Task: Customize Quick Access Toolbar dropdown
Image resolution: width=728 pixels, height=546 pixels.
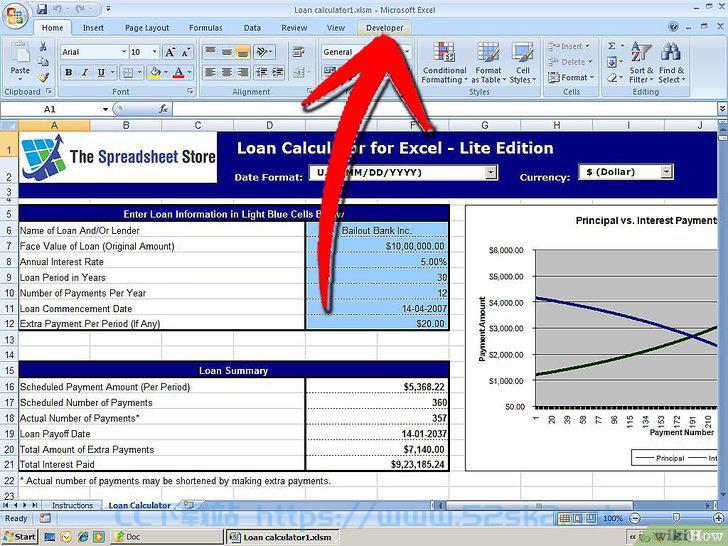Action: tap(108, 8)
